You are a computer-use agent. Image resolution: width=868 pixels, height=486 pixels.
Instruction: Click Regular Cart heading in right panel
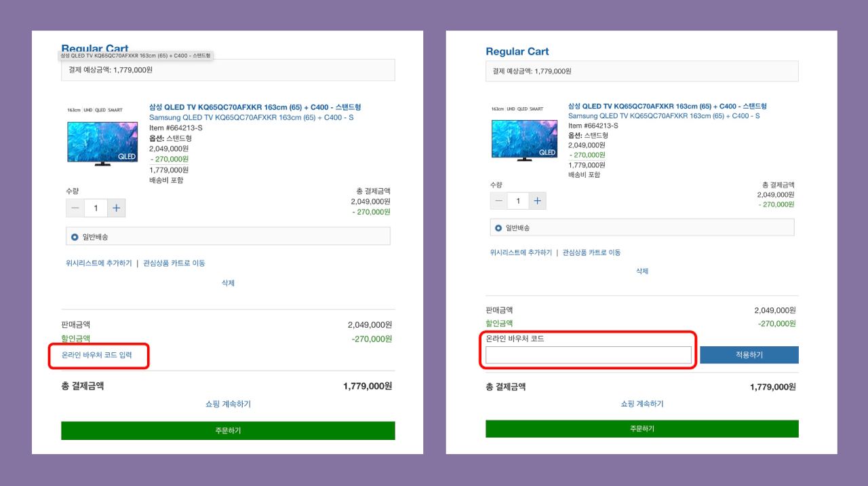[x=517, y=52]
